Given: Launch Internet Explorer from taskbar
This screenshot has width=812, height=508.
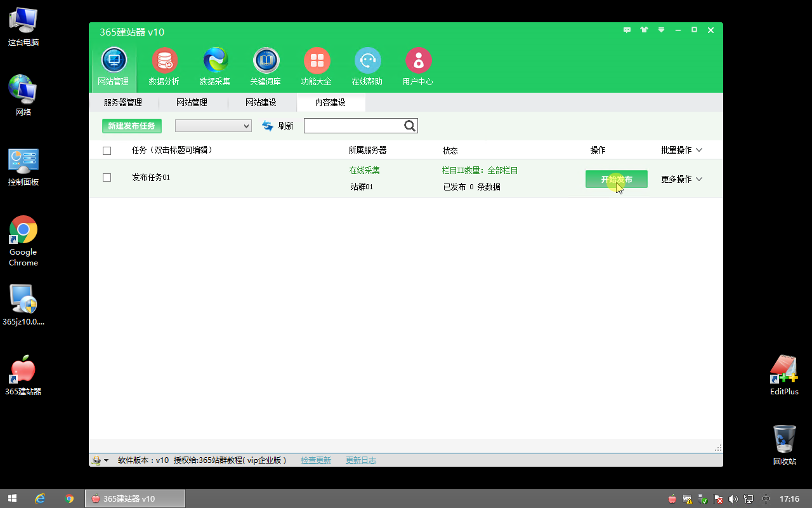Looking at the screenshot, I should click(x=40, y=498).
